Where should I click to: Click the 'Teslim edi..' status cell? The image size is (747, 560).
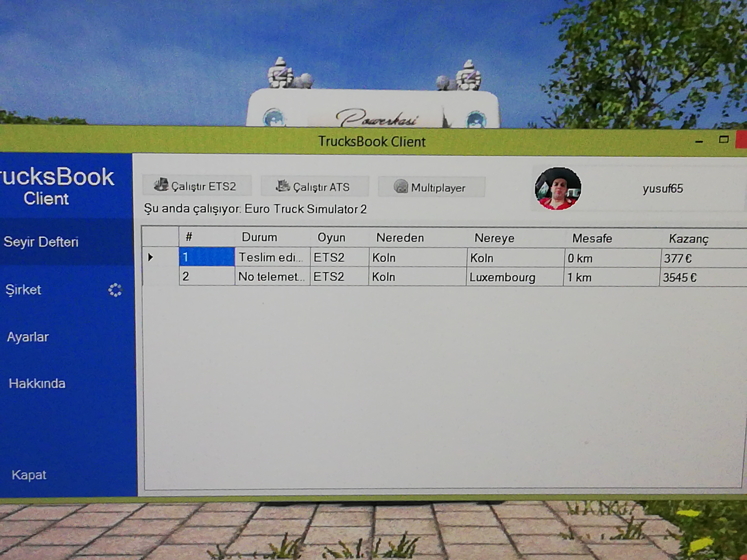(273, 257)
